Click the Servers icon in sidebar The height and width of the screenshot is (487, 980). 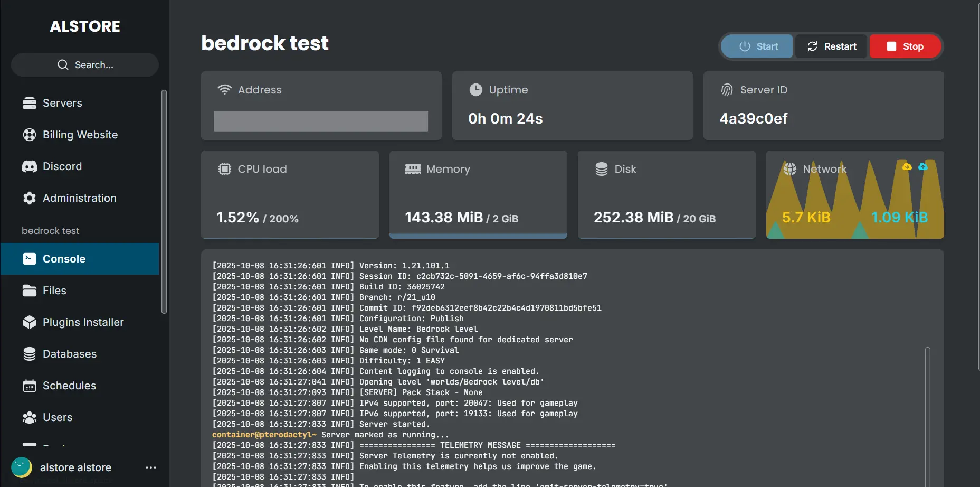click(x=30, y=103)
